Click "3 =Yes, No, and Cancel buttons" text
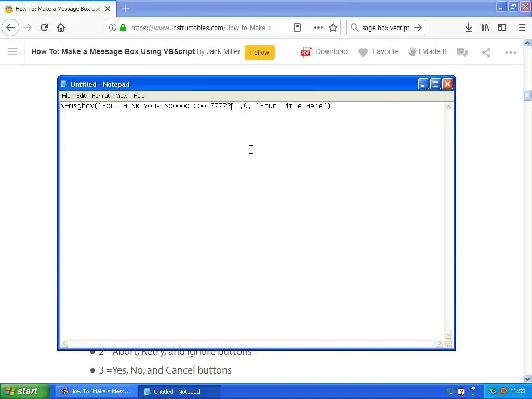Image resolution: width=532 pixels, height=399 pixels. [165, 370]
